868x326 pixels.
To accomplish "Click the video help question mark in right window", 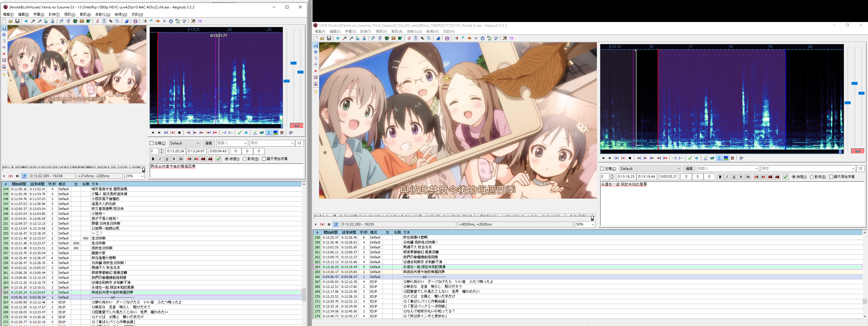I will 316,92.
